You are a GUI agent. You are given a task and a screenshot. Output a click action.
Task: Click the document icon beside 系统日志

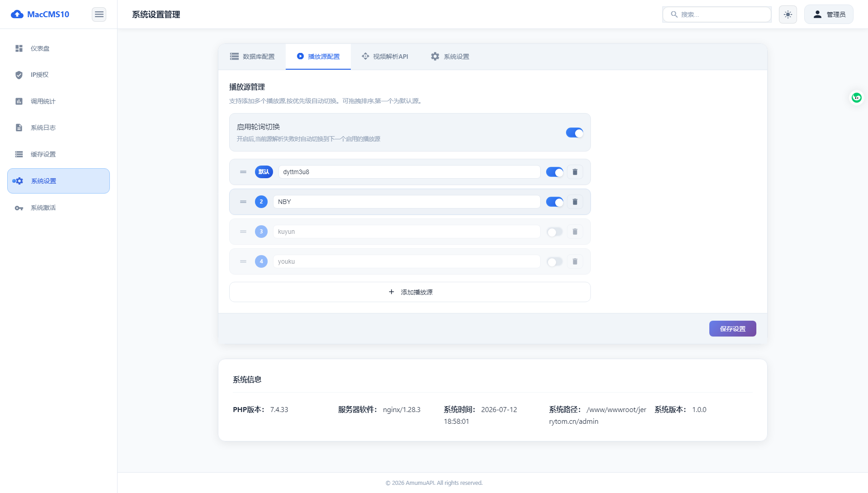[x=19, y=128]
